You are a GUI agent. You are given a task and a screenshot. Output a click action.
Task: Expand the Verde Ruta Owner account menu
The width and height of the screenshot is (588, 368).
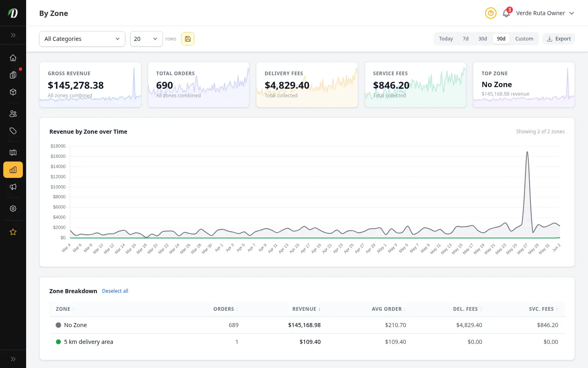click(545, 13)
